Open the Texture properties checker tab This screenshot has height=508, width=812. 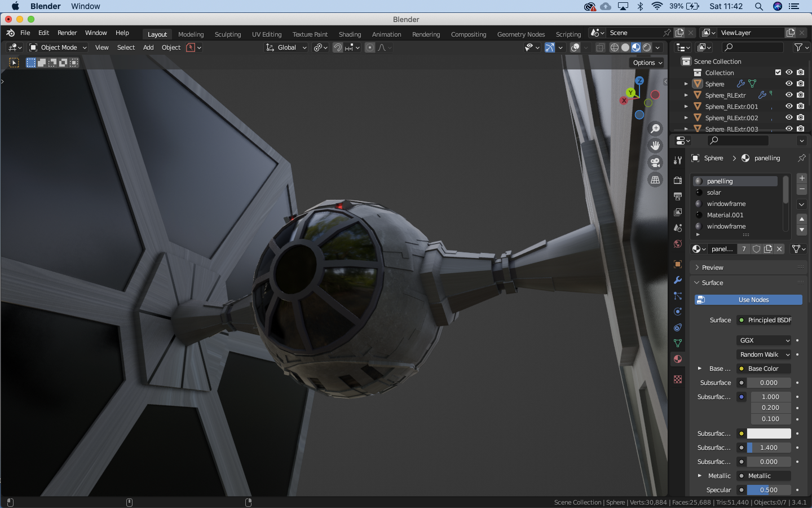pos(678,379)
